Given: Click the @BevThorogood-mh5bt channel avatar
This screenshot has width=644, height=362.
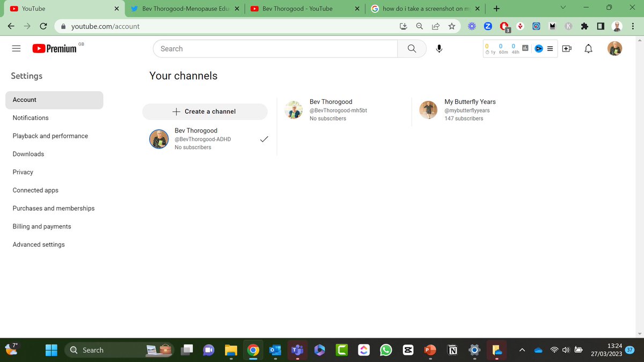Looking at the screenshot, I should click(x=294, y=110).
